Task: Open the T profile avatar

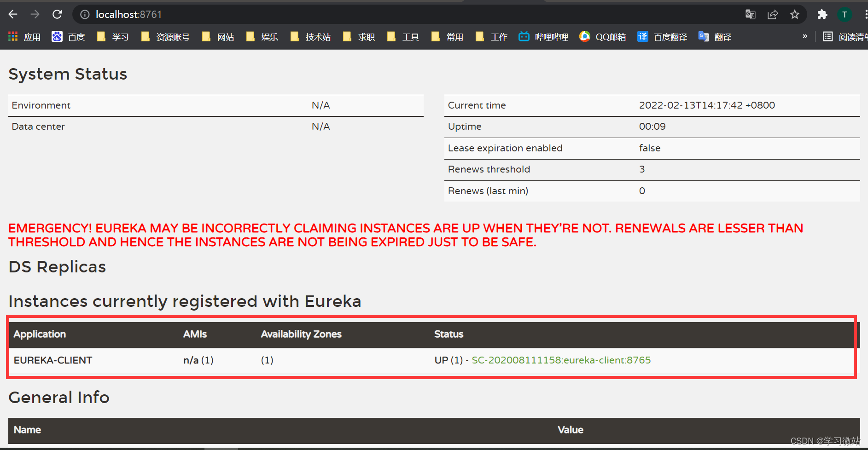Action: [x=845, y=15]
